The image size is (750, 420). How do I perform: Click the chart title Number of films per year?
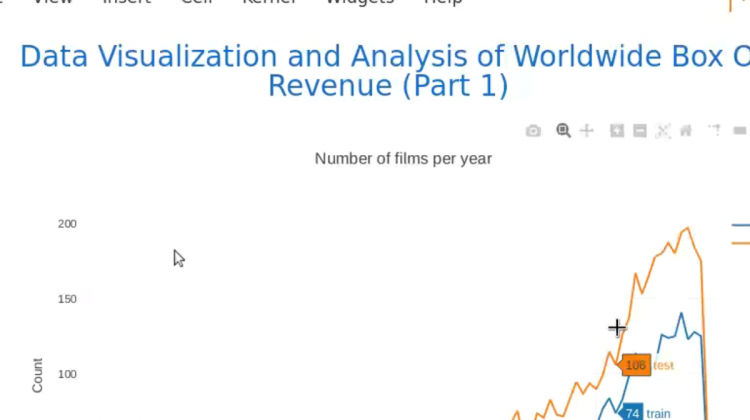[x=403, y=159]
